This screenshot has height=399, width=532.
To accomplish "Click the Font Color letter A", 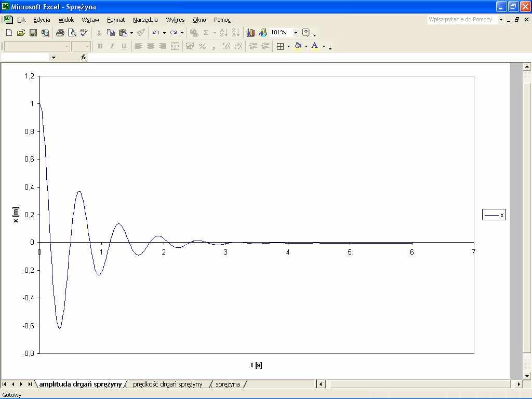I will tap(315, 46).
